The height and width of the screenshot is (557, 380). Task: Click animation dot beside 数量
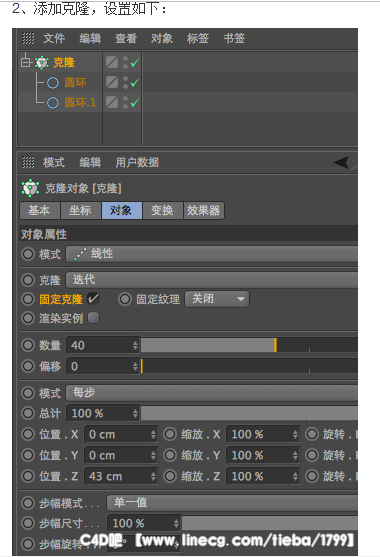tap(28, 345)
